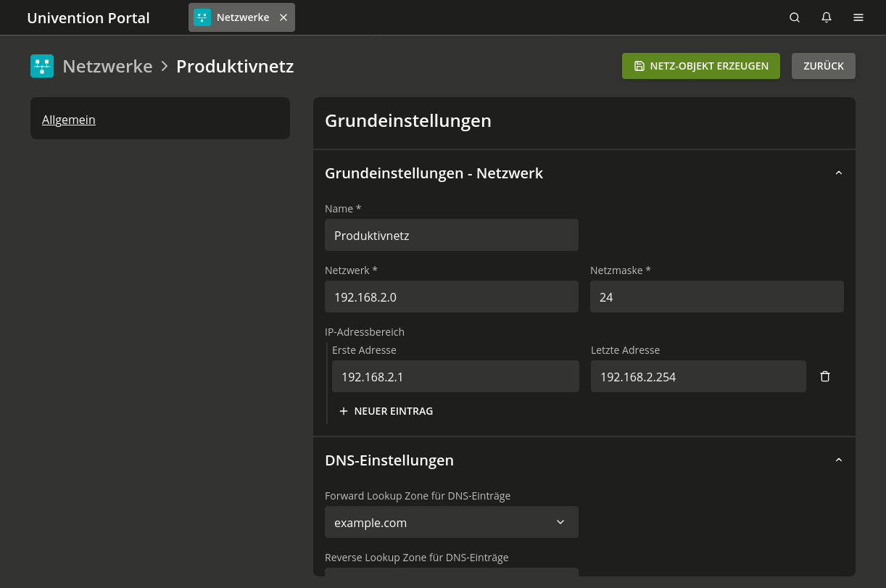The height and width of the screenshot is (588, 886).
Task: Click Netz-Objekt erzeugen button
Action: click(700, 66)
